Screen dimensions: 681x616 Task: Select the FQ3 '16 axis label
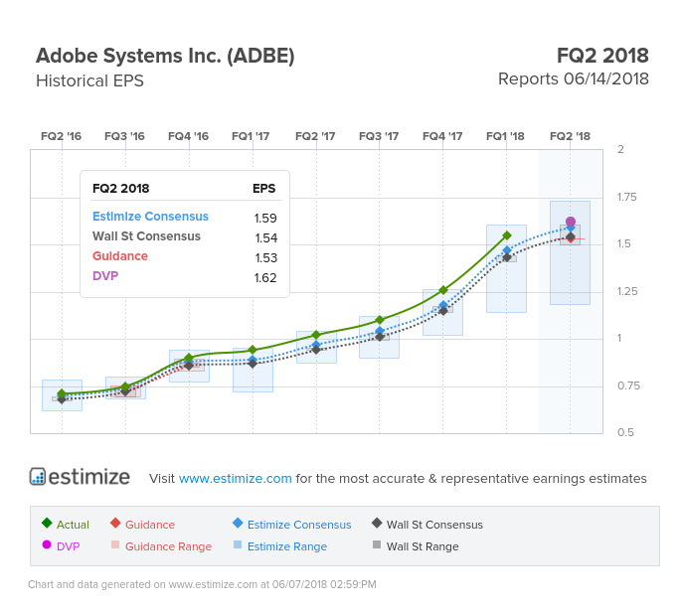[x=124, y=136]
